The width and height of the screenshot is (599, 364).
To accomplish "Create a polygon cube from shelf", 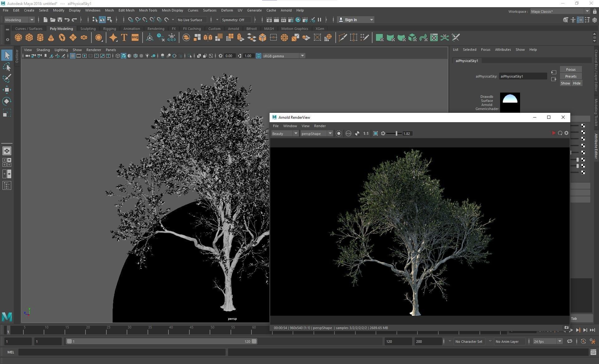I will point(29,38).
